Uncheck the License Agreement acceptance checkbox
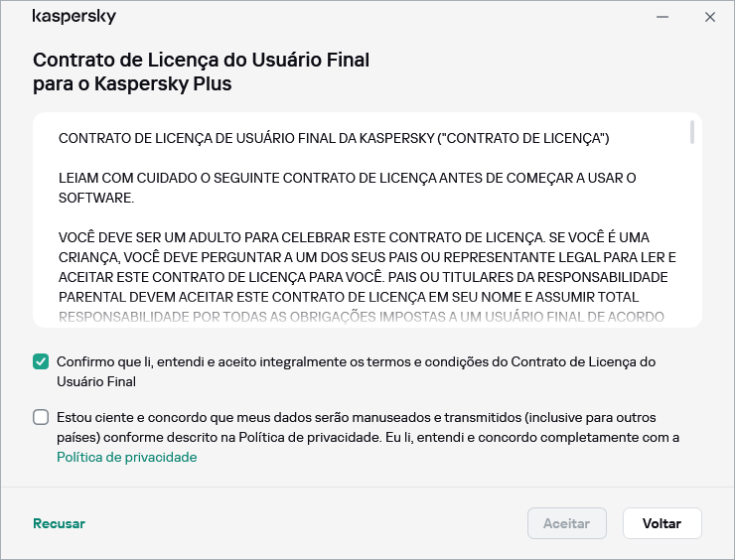Viewport: 735px width, 560px height. (41, 362)
